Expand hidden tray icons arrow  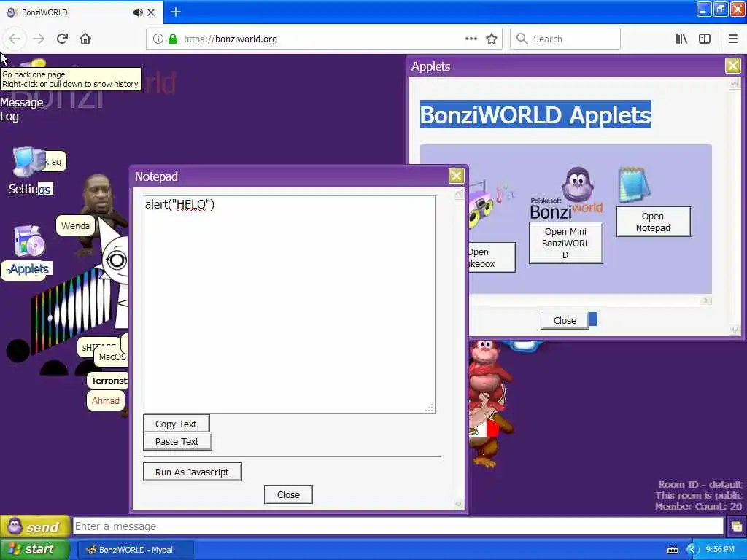tap(692, 550)
